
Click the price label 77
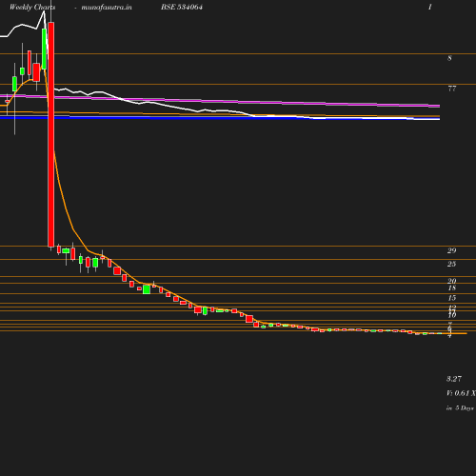(x=452, y=89)
